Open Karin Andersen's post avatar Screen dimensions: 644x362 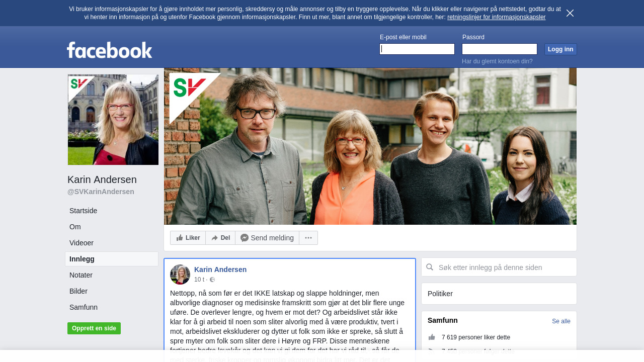point(180,275)
